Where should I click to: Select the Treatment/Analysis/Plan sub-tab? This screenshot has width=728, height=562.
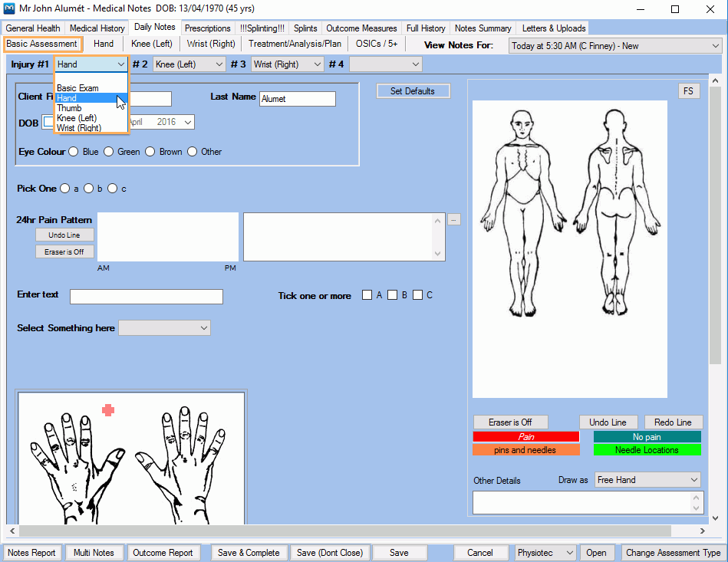click(x=295, y=44)
